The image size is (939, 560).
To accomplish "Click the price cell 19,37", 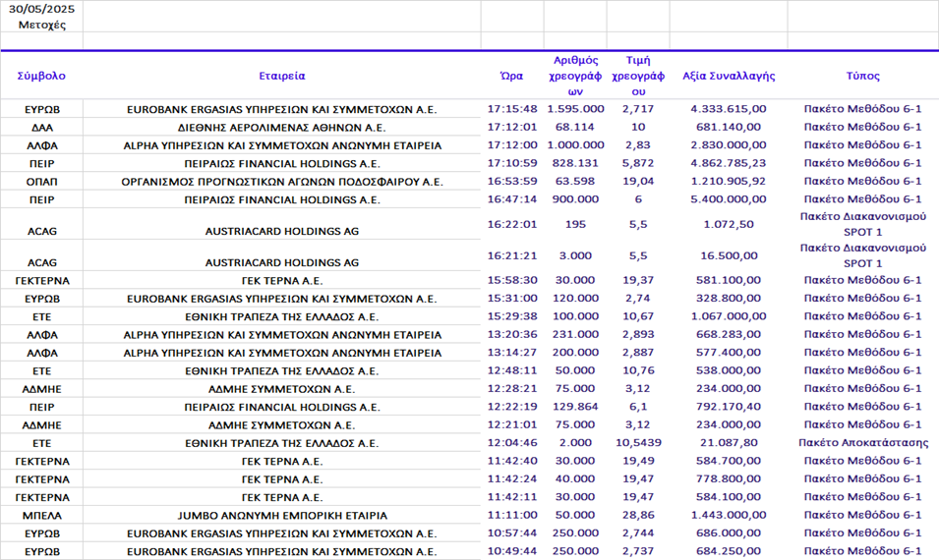I will 638,279.
